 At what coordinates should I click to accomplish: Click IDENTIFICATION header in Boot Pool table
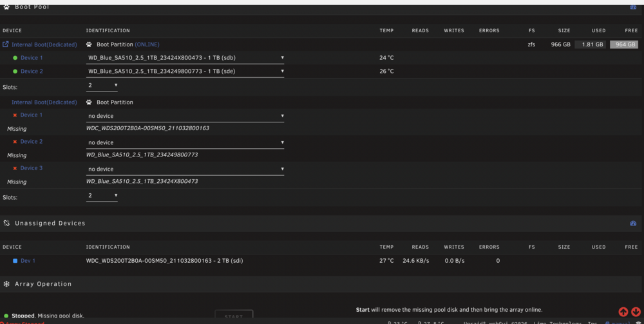108,31
